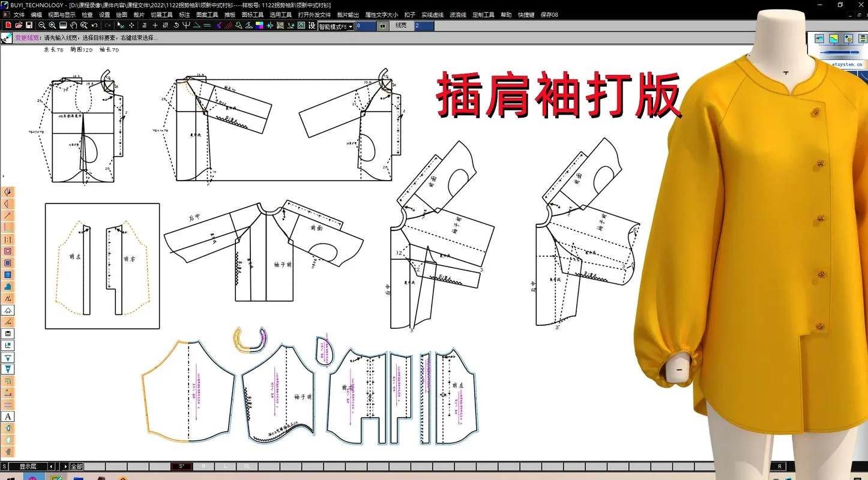The width and height of the screenshot is (868, 480).
Task: Click the blue question mark sidebar icon
Action: click(8, 275)
